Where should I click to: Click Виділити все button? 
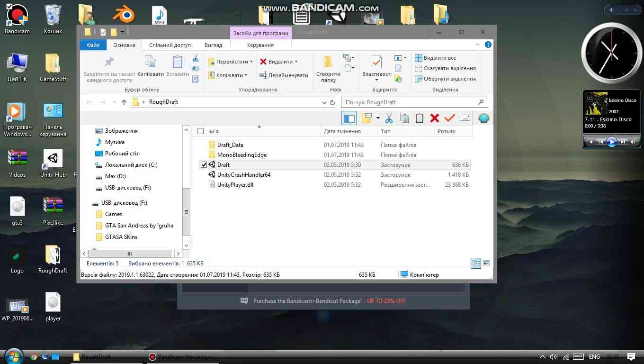(x=436, y=58)
